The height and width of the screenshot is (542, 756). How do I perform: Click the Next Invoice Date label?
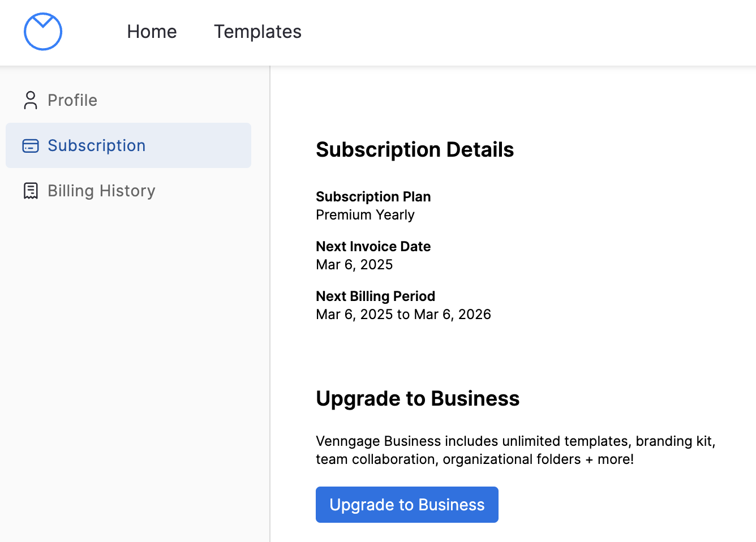373,246
